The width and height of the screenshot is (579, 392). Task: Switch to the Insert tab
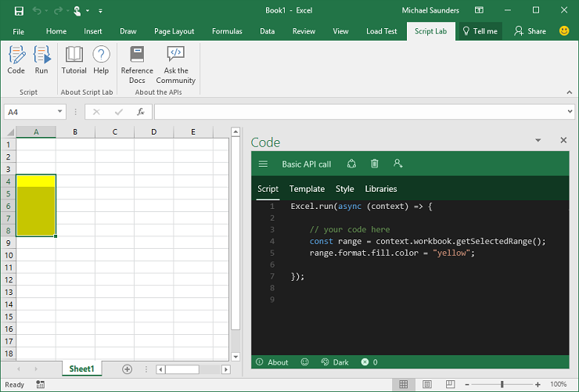pyautogui.click(x=92, y=31)
